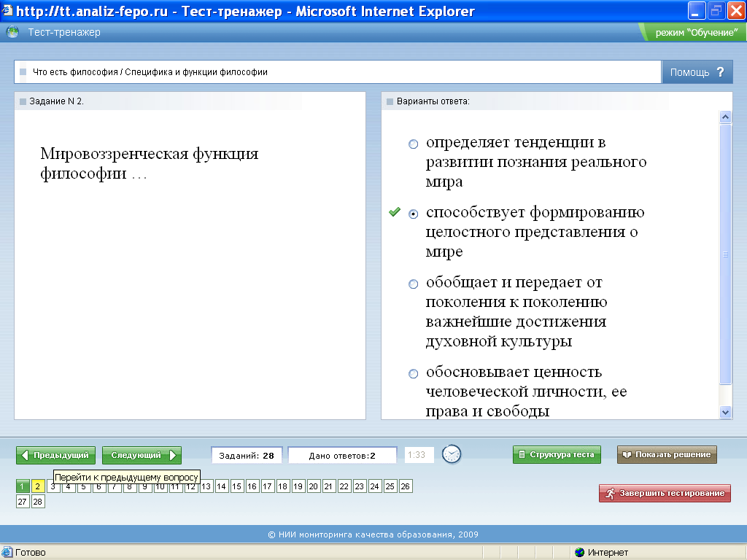This screenshot has width=747, height=560.
Task: Click the topic path 'Что есть философия / Специфика'
Action: point(150,72)
